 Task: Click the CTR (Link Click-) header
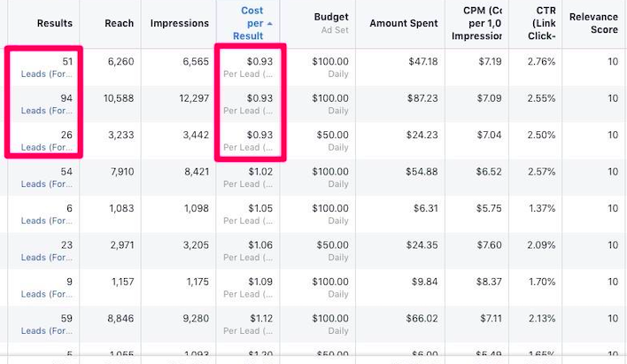point(542,23)
